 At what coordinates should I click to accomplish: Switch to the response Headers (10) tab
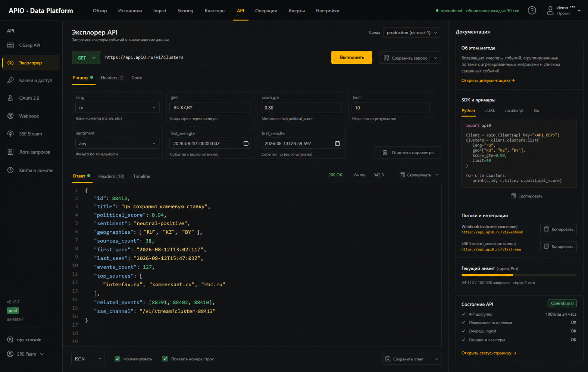[x=111, y=176]
